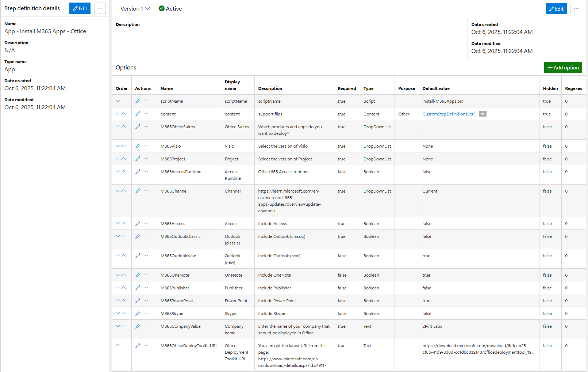Open more actions for M365Channel row

point(146,191)
